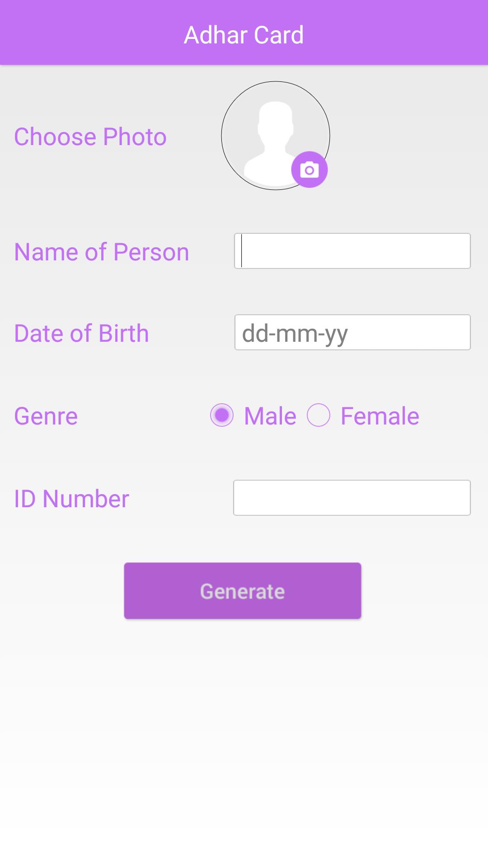
Task: Focus the ID Number text box
Action: coord(352,498)
